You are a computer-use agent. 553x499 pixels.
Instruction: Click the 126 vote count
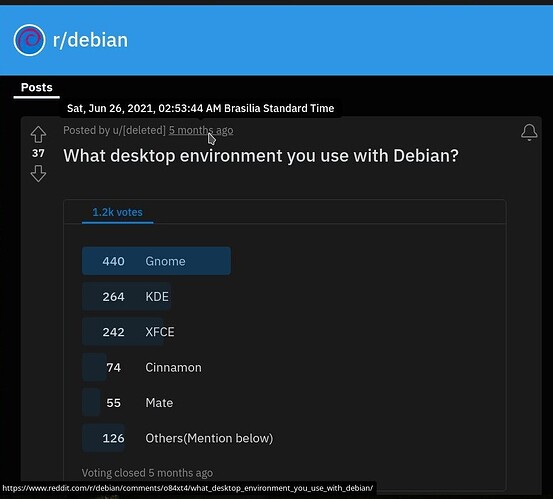pos(113,438)
